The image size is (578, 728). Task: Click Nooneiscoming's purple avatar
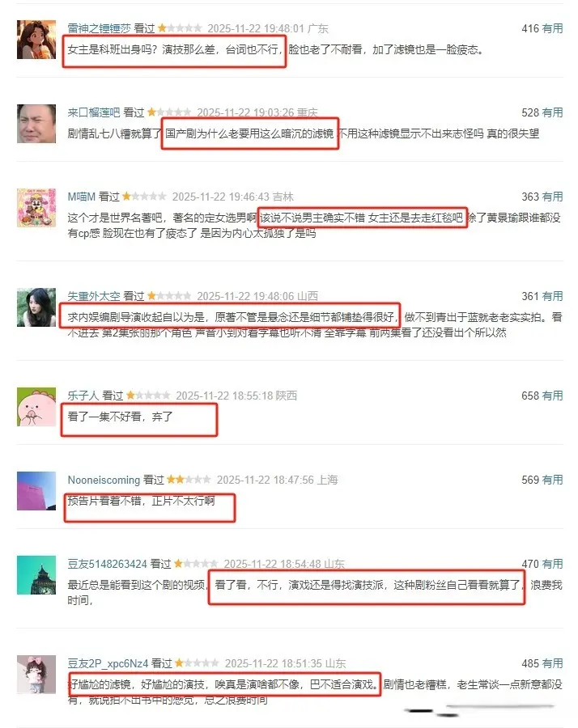(36, 491)
